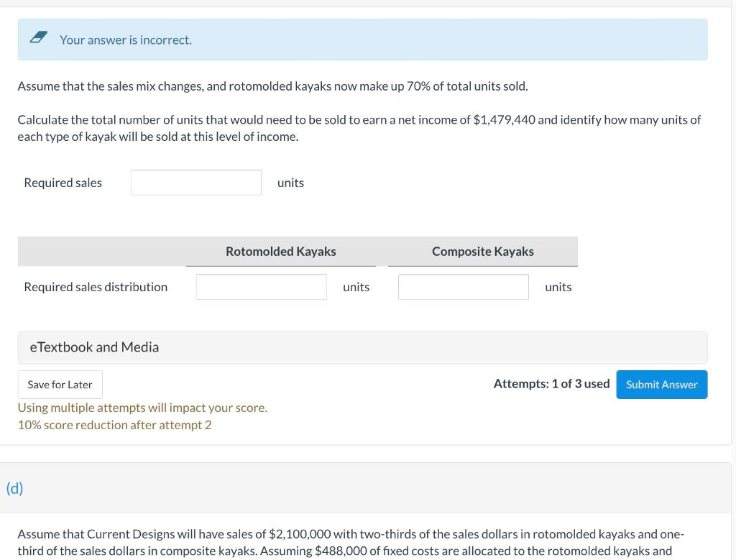Click the Submit Answer button
Image resolution: width=736 pixels, height=560 pixels.
click(x=661, y=385)
